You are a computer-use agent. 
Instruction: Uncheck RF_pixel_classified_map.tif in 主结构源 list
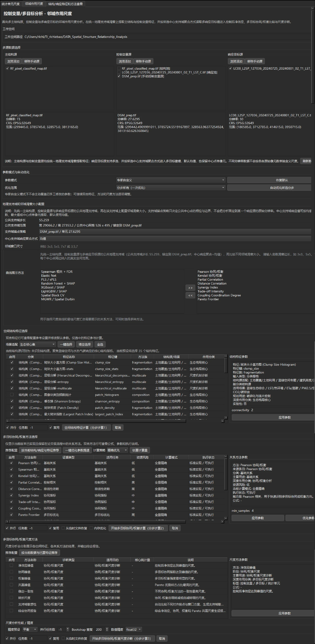point(8,68)
